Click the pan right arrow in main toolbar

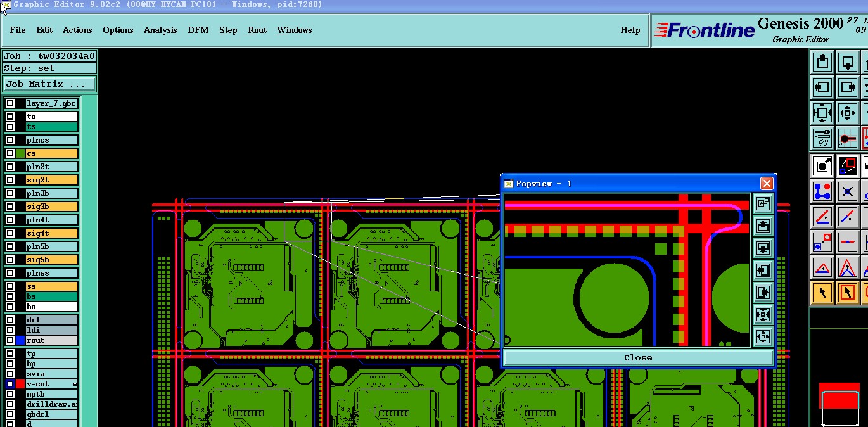(848, 87)
